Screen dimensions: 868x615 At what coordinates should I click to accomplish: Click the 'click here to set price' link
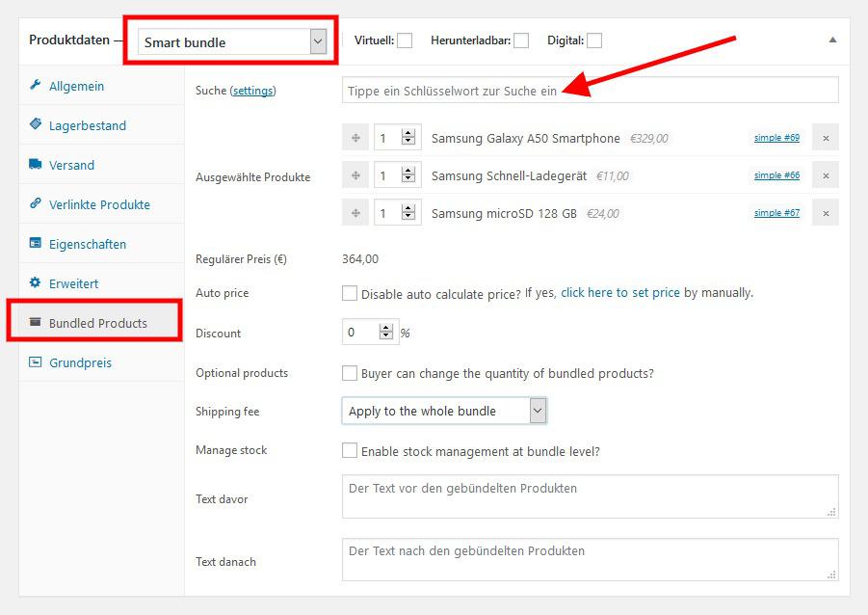click(x=620, y=293)
